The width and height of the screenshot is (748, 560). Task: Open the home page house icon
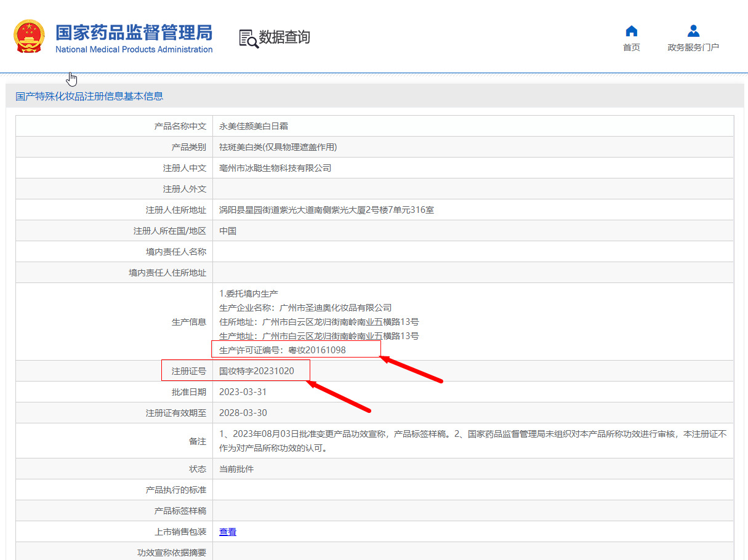631,31
